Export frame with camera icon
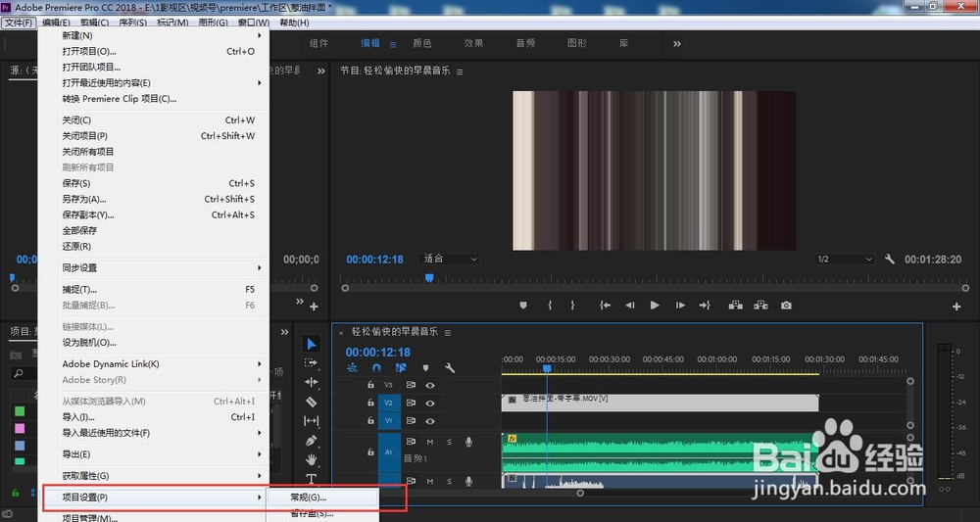The width and height of the screenshot is (980, 522). click(786, 306)
